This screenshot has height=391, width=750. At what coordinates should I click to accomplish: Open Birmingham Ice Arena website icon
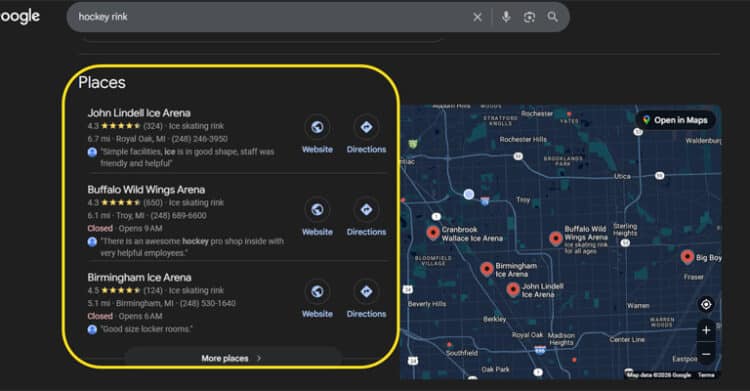click(317, 292)
